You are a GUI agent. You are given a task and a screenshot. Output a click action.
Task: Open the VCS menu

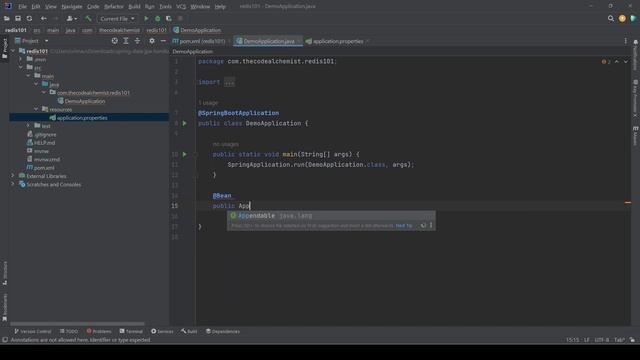point(181,7)
